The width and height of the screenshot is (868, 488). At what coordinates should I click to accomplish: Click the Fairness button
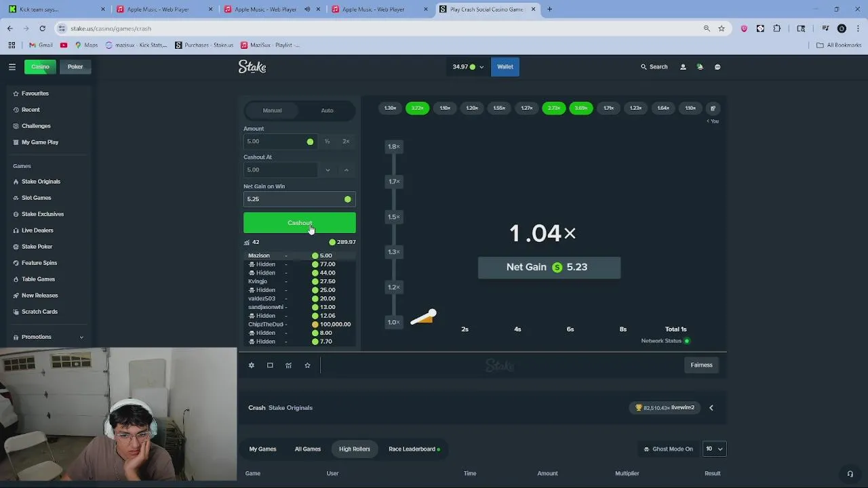click(701, 365)
